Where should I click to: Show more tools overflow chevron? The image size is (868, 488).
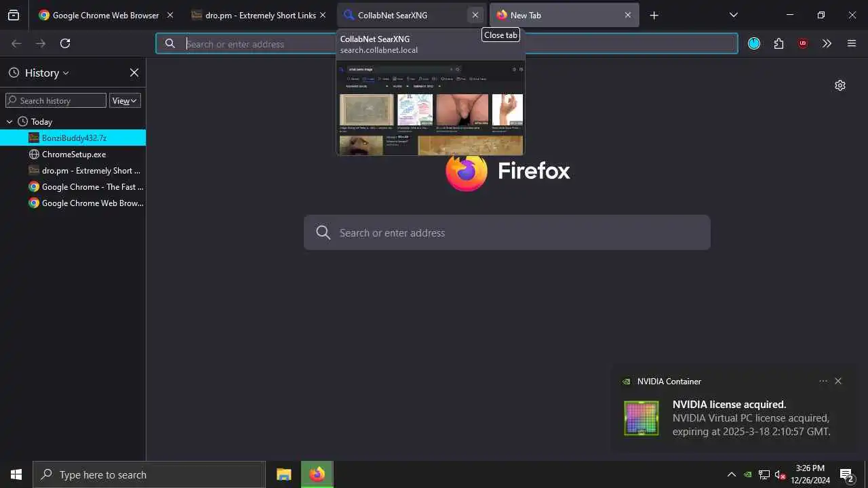coord(827,43)
